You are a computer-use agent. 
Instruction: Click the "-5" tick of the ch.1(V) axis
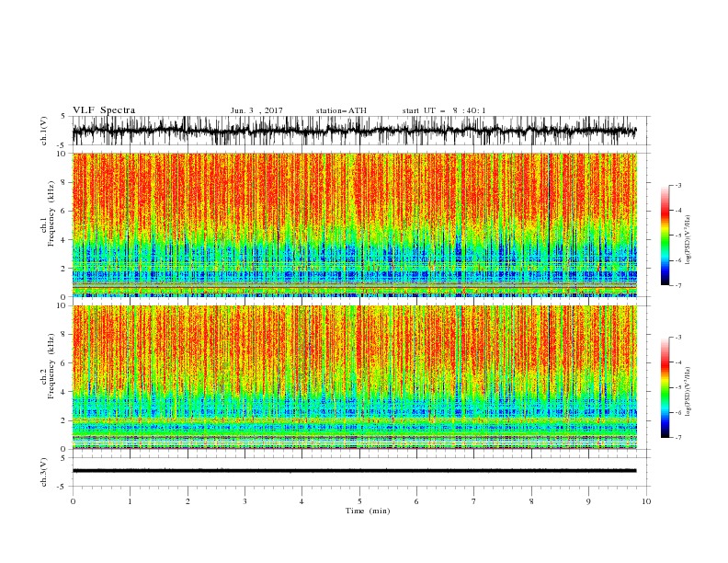63,145
